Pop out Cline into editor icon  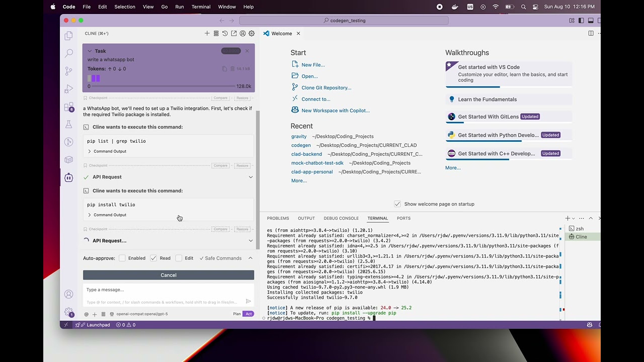click(x=234, y=33)
